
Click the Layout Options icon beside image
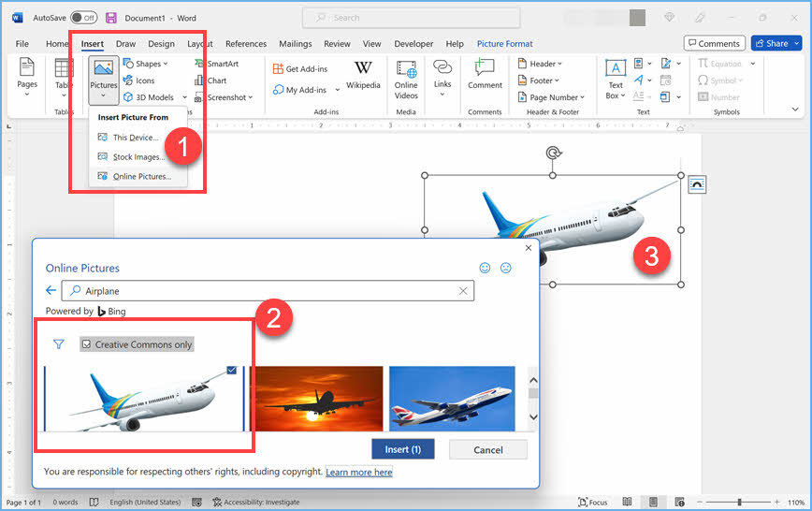point(697,184)
